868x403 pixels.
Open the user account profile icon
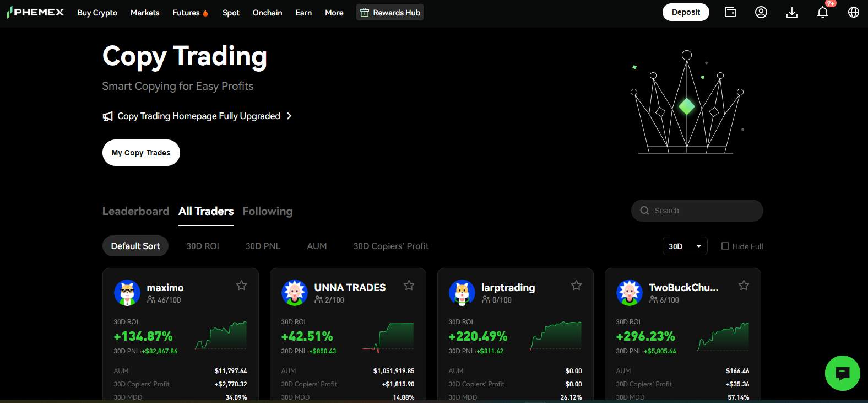coord(761,12)
